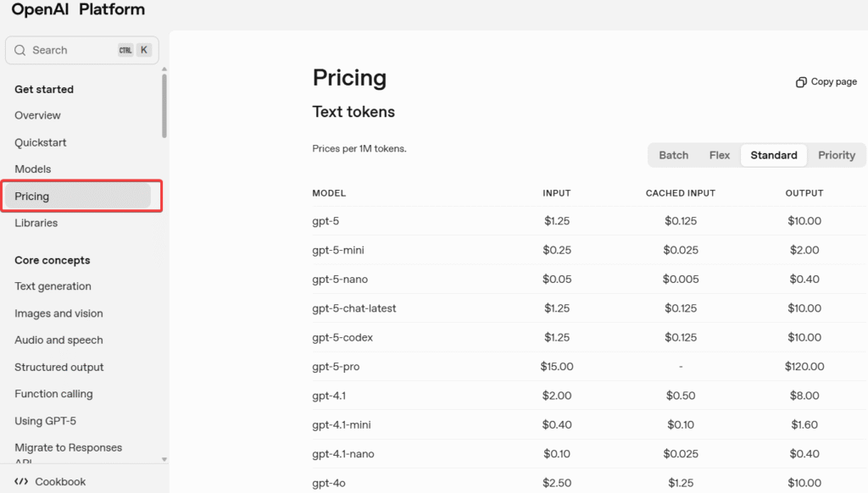Focus the Search input field

click(72, 51)
